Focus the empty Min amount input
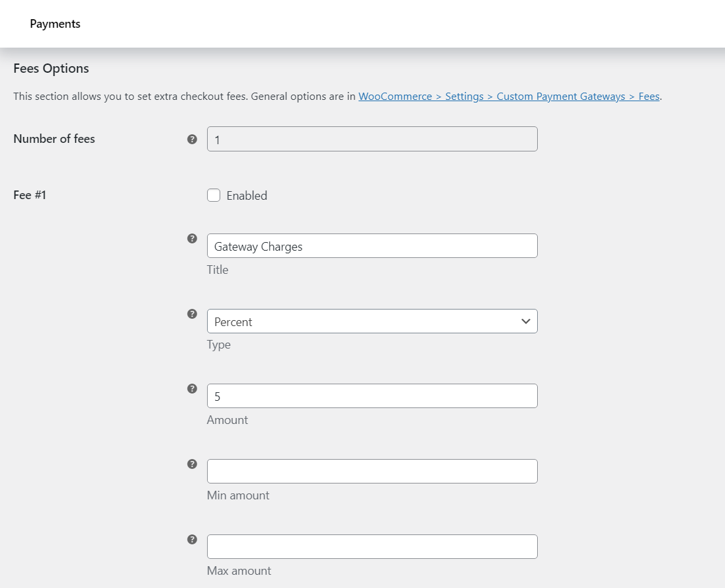 tap(372, 472)
